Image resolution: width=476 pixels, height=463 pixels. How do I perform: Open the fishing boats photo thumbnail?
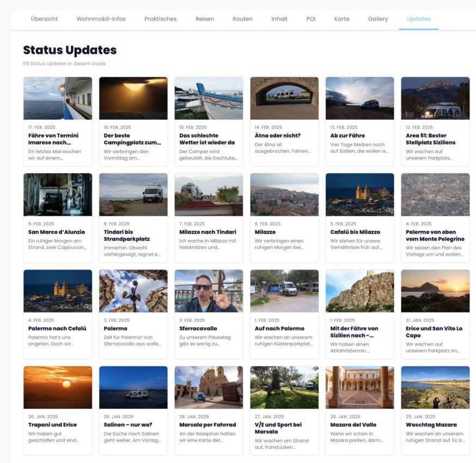209,98
